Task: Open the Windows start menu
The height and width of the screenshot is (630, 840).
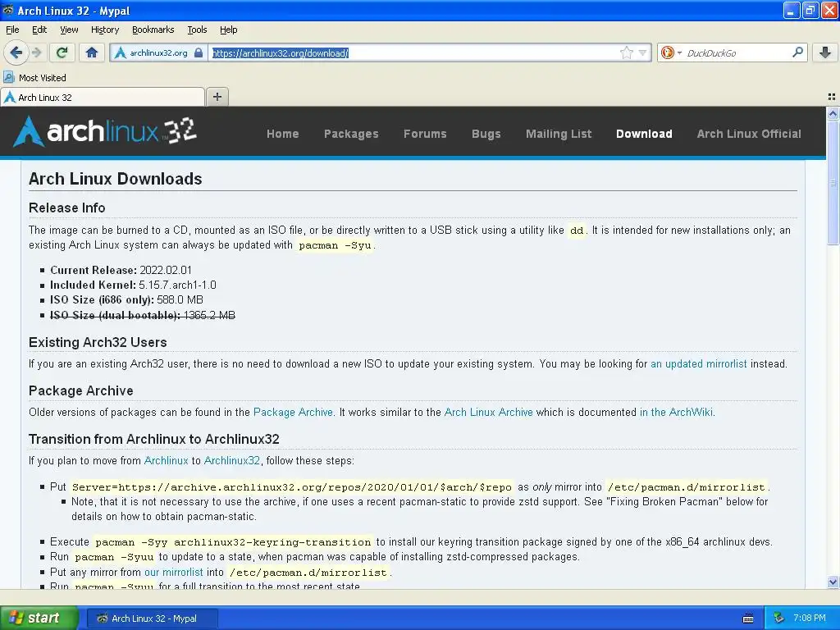Action: 39,618
